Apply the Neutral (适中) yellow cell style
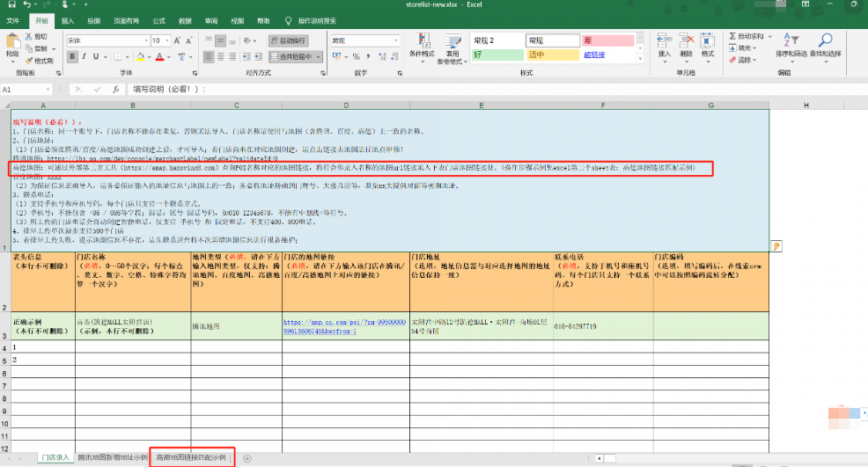 pos(552,55)
